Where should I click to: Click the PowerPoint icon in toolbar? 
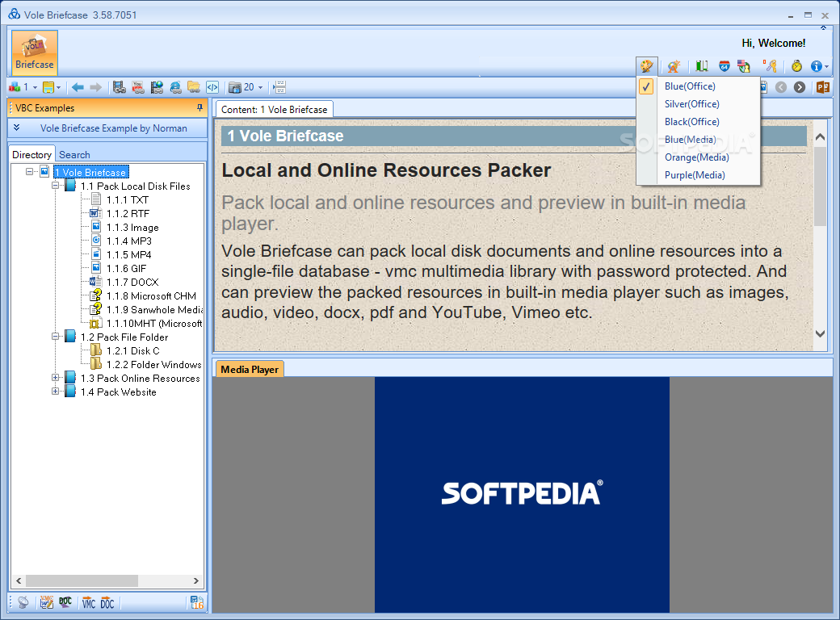[823, 87]
